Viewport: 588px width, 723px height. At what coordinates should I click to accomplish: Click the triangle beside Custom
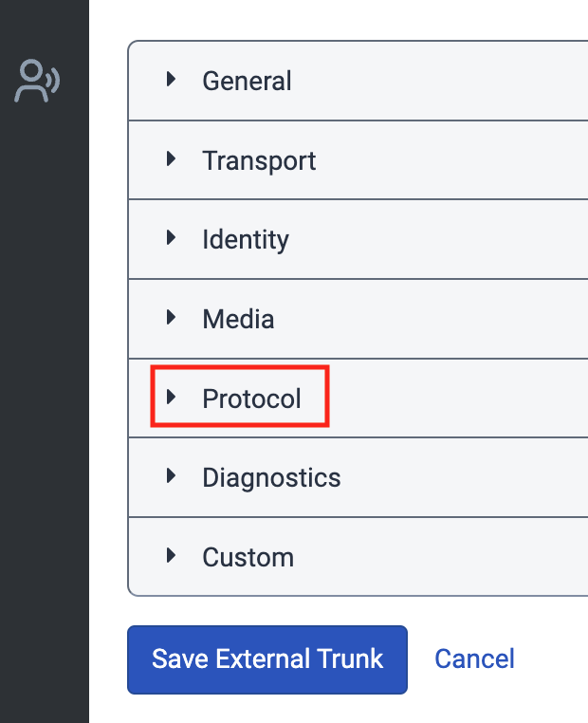click(x=172, y=556)
